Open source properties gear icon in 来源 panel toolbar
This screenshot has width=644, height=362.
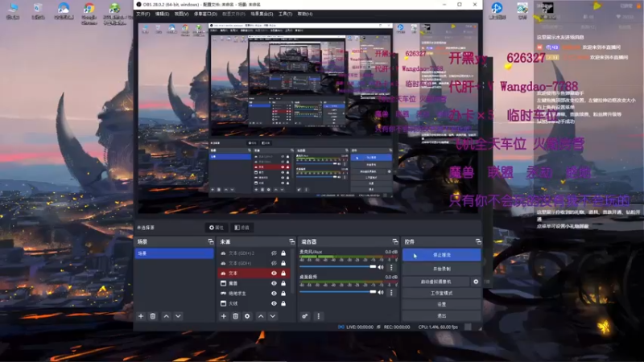point(247,316)
